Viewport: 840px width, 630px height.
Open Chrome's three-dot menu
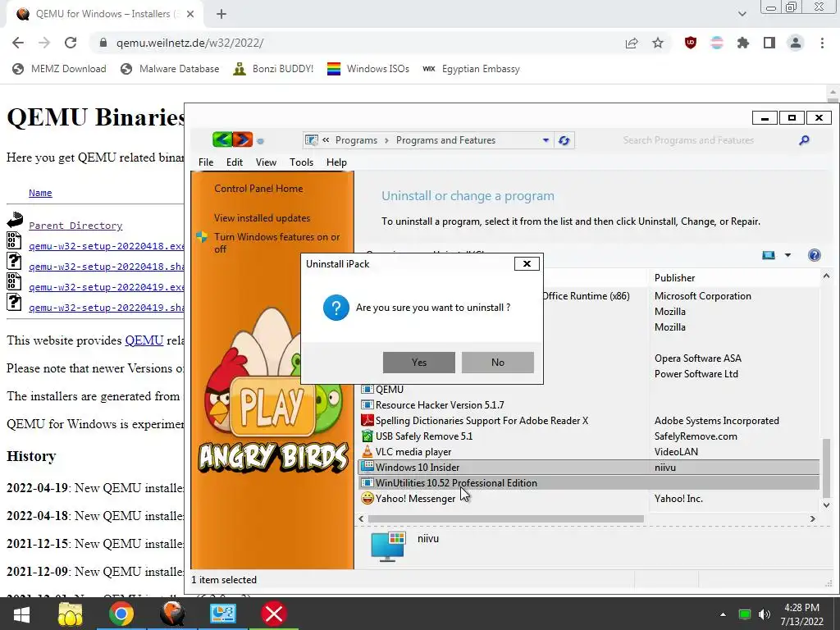822,43
